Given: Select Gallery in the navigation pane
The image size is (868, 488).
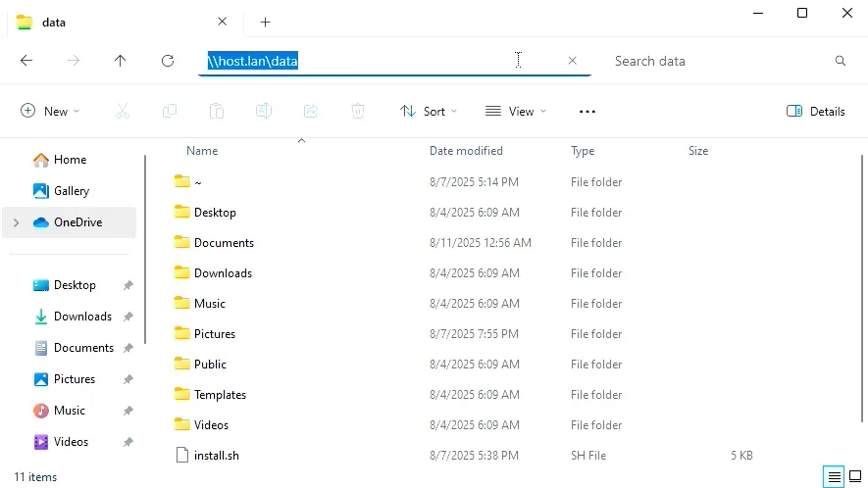Looking at the screenshot, I should (71, 191).
